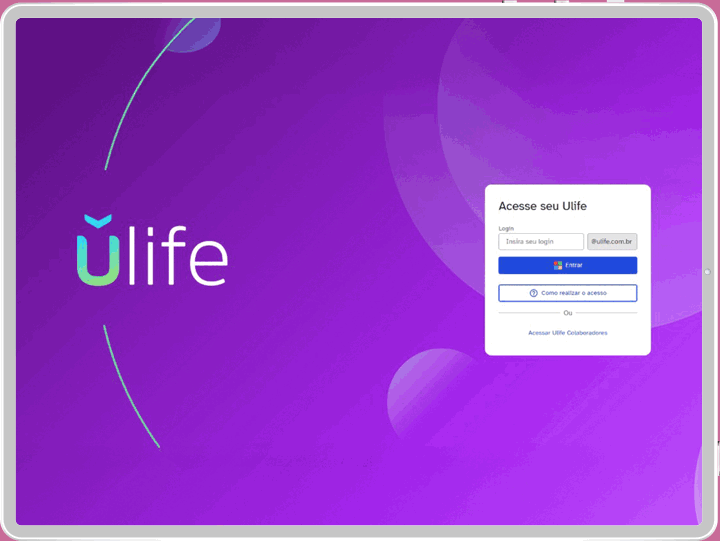Click the Ulife logo on the left

pos(152,250)
